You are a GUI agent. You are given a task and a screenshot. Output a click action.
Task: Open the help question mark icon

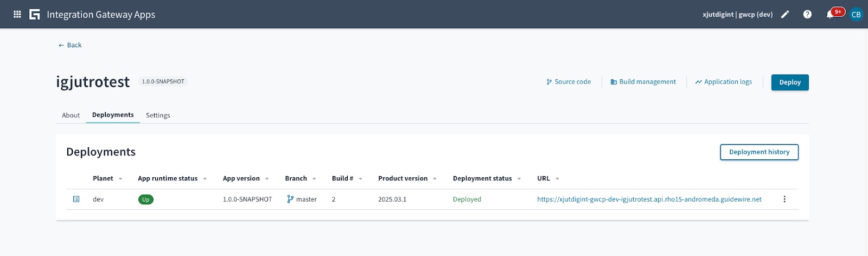tap(807, 15)
